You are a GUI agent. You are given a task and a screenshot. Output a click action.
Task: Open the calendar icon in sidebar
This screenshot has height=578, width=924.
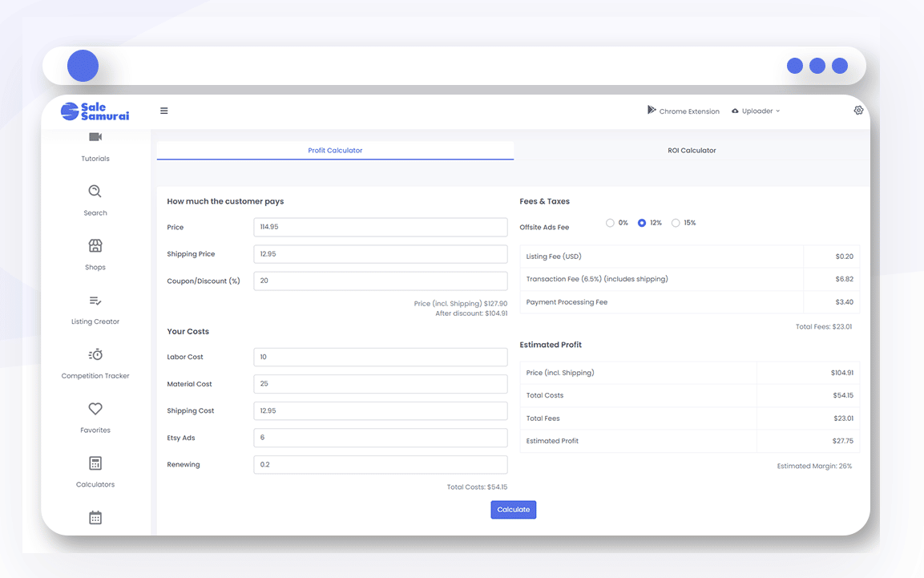pyautogui.click(x=95, y=518)
